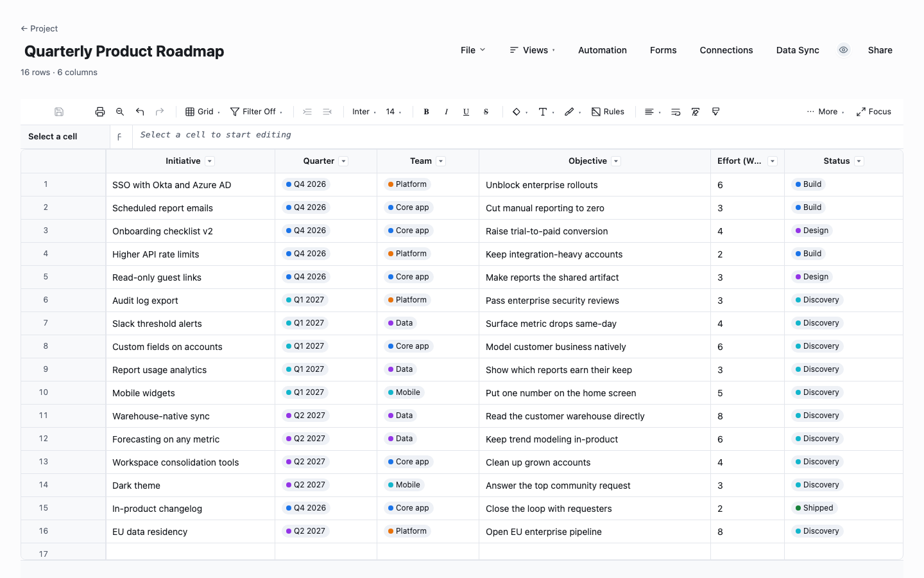Screen dimensions: 924x578
Task: Enter Focus mode
Action: tap(874, 112)
